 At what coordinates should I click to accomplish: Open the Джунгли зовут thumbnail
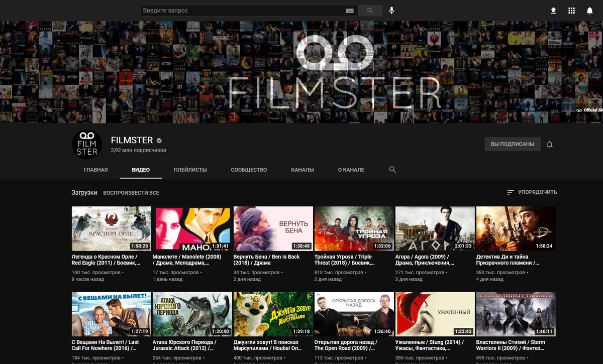click(x=273, y=314)
